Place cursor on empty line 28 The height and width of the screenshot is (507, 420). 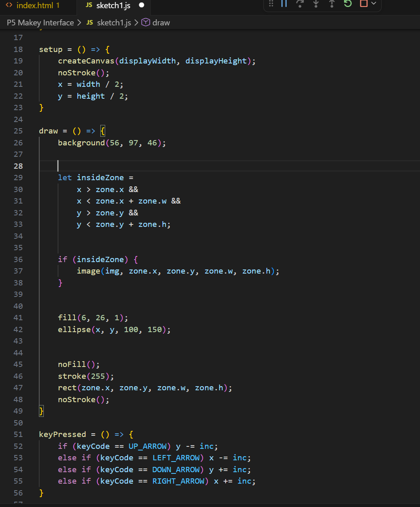point(229,166)
